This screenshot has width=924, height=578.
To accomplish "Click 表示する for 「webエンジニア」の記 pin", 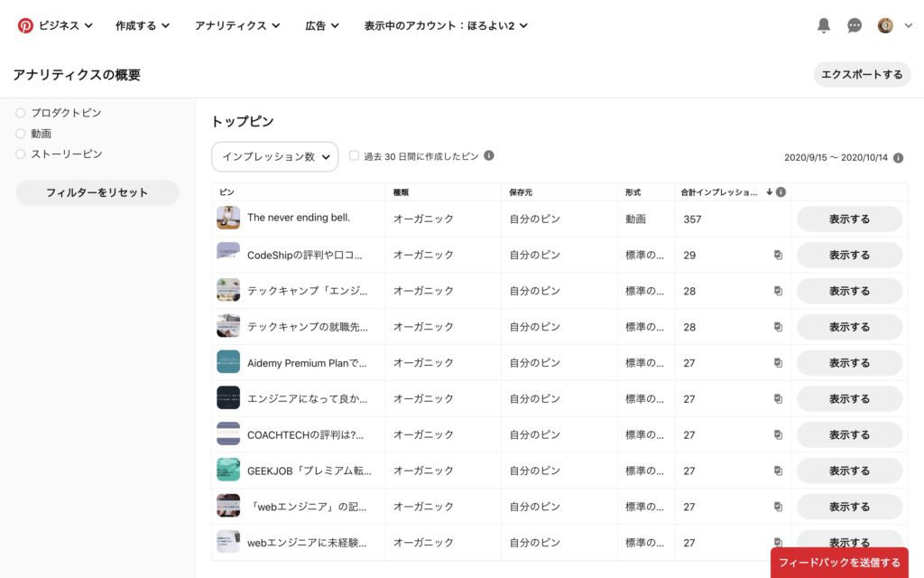I will tap(849, 507).
